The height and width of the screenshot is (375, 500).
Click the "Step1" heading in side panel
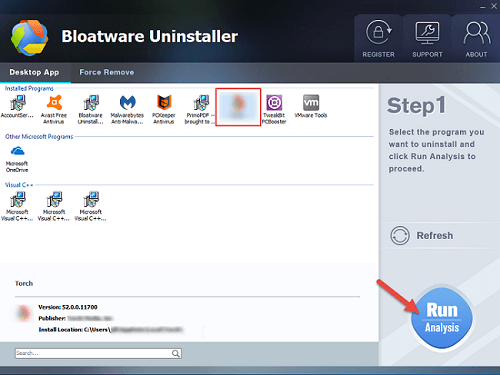pyautogui.click(x=416, y=106)
